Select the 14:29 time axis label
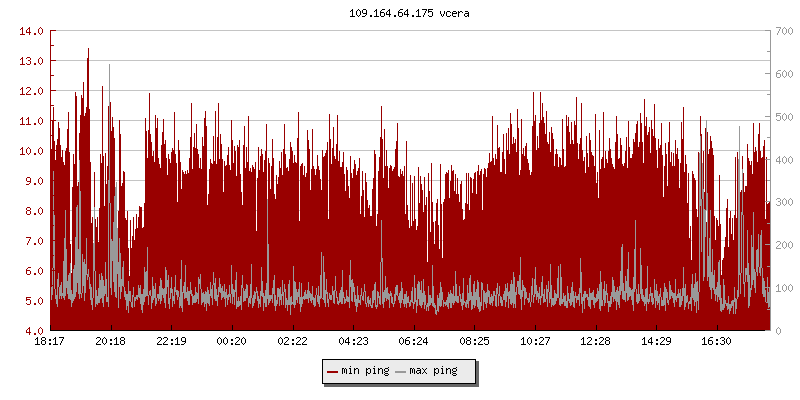Viewport: 800px width, 400px height. tap(656, 342)
